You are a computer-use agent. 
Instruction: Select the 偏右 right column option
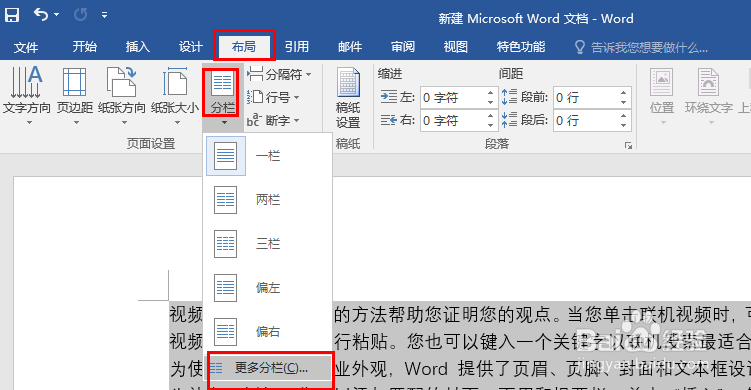[268, 331]
